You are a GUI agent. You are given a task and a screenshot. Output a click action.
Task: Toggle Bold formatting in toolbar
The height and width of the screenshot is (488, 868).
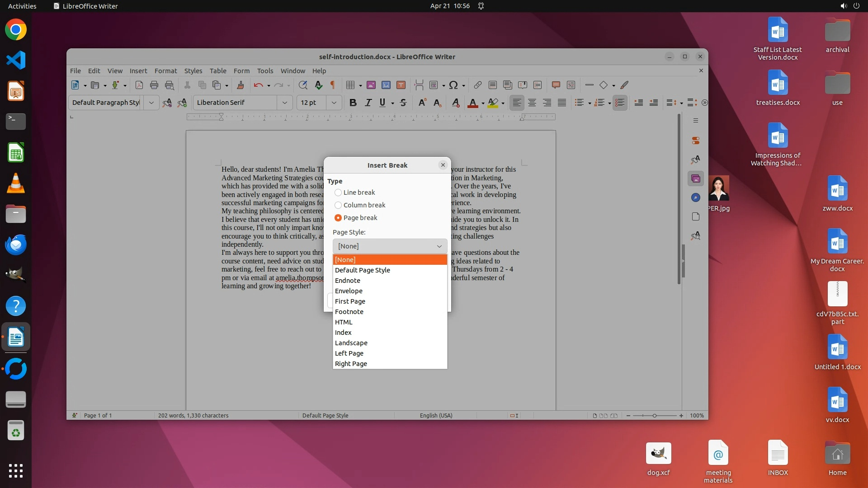pyautogui.click(x=353, y=103)
